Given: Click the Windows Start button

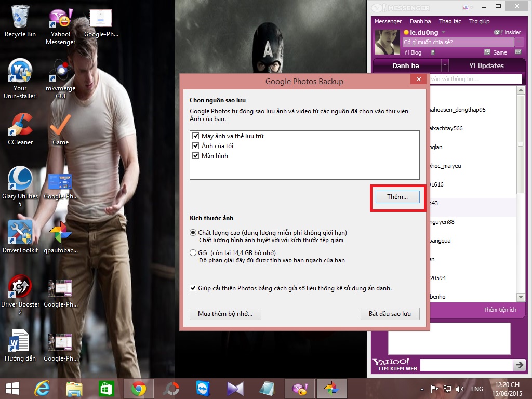Looking at the screenshot, I should [x=12, y=389].
